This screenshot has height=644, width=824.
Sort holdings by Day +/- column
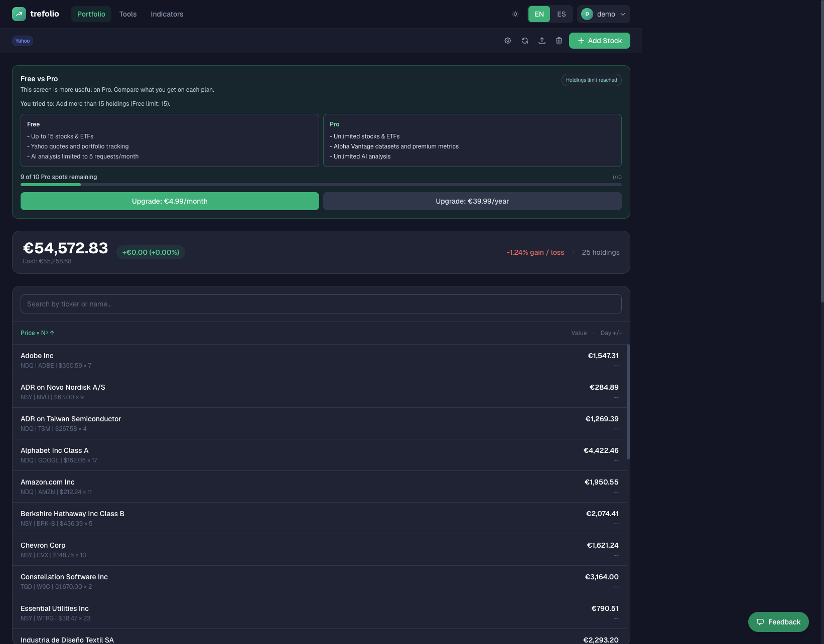coord(611,333)
